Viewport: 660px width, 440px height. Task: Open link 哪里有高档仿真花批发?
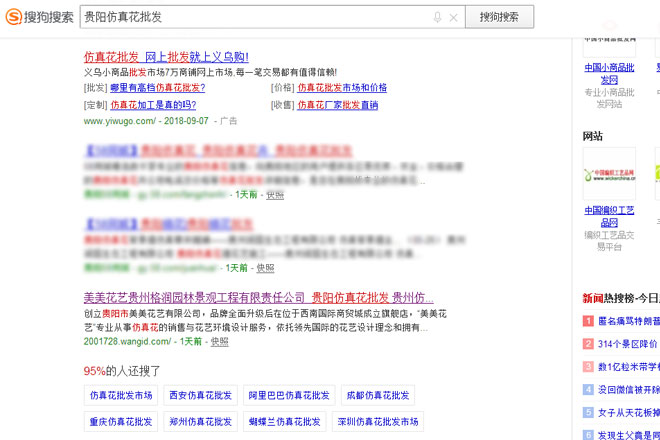(157, 88)
